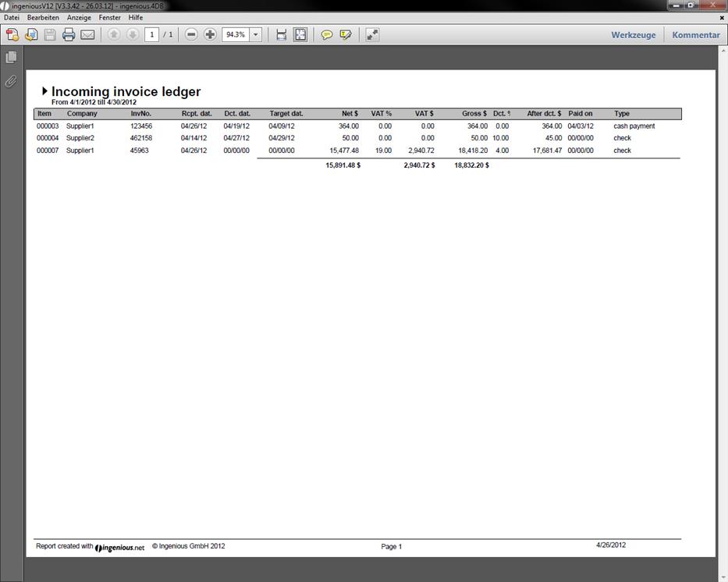
Task: Collapse the Incoming invoice ledger triangle
Action: [x=44, y=91]
